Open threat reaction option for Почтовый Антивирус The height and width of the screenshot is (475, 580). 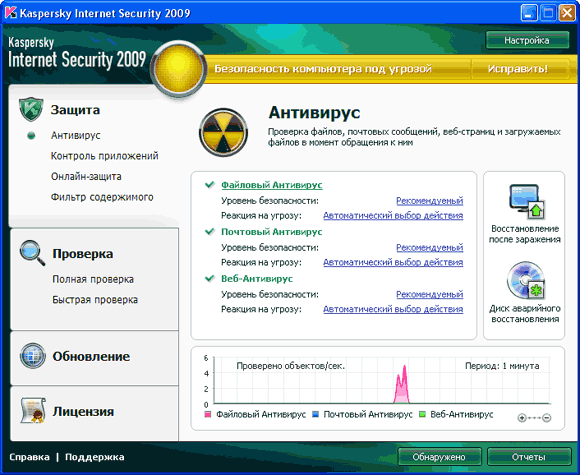pyautogui.click(x=393, y=262)
